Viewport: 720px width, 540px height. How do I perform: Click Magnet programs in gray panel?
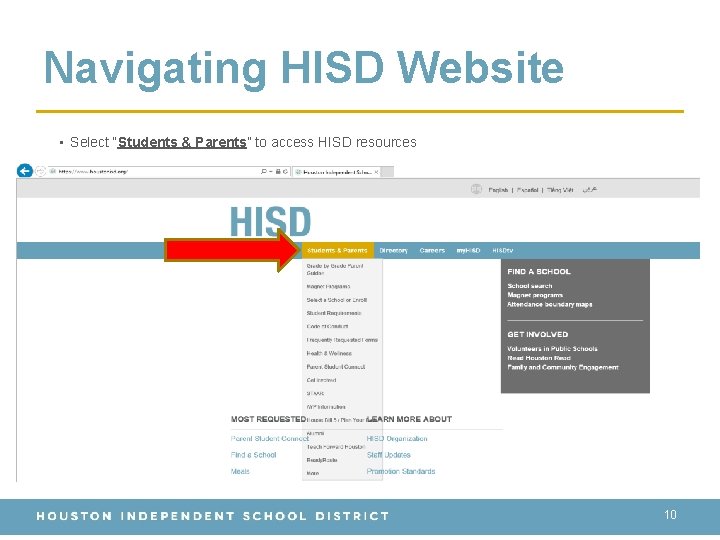pyautogui.click(x=535, y=295)
